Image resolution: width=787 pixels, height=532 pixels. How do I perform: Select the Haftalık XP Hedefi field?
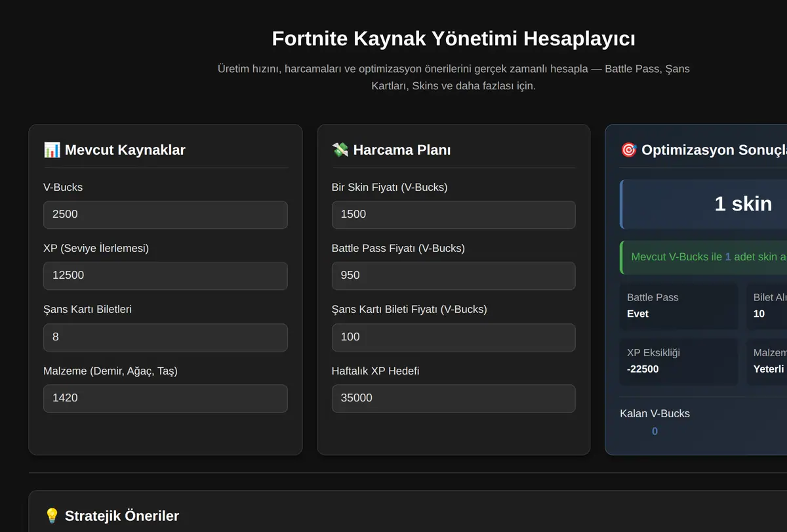(x=454, y=398)
